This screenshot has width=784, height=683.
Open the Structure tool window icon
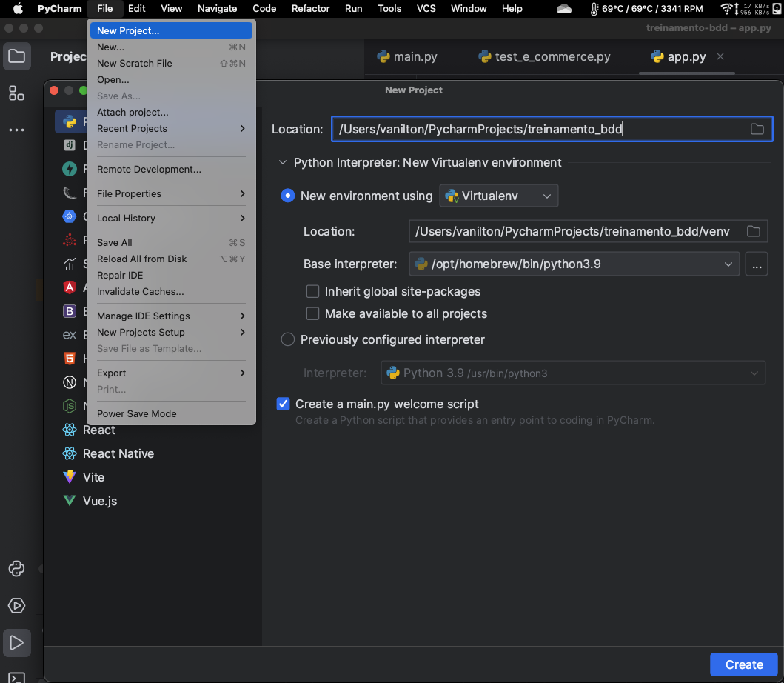(x=16, y=93)
